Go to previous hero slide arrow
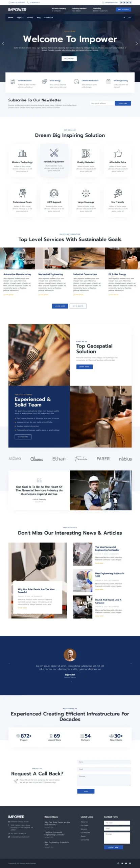The image size is (140, 868). click(3, 44)
